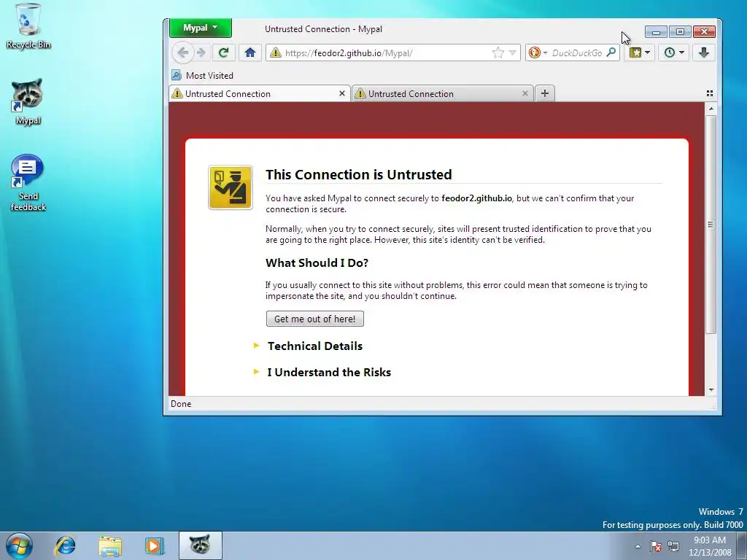The width and height of the screenshot is (747, 560).
Task: Close the Mypal browser window
Action: click(x=704, y=32)
